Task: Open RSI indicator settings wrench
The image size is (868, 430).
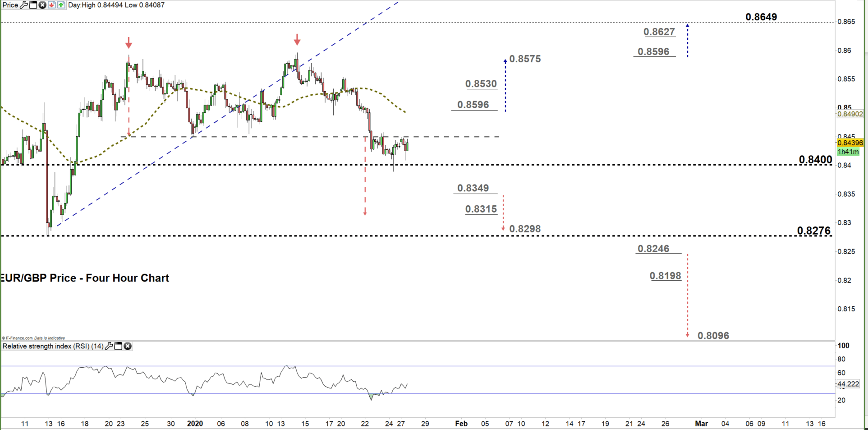Action: [x=109, y=346]
